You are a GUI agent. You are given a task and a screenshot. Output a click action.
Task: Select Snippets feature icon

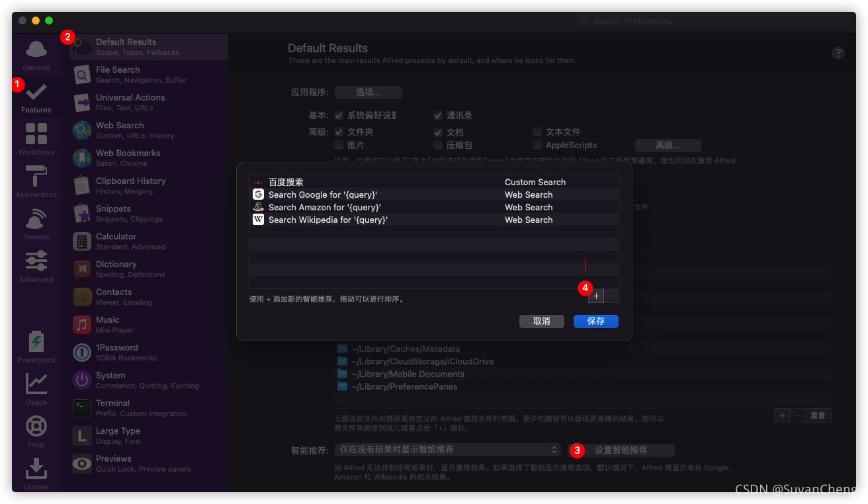point(82,214)
